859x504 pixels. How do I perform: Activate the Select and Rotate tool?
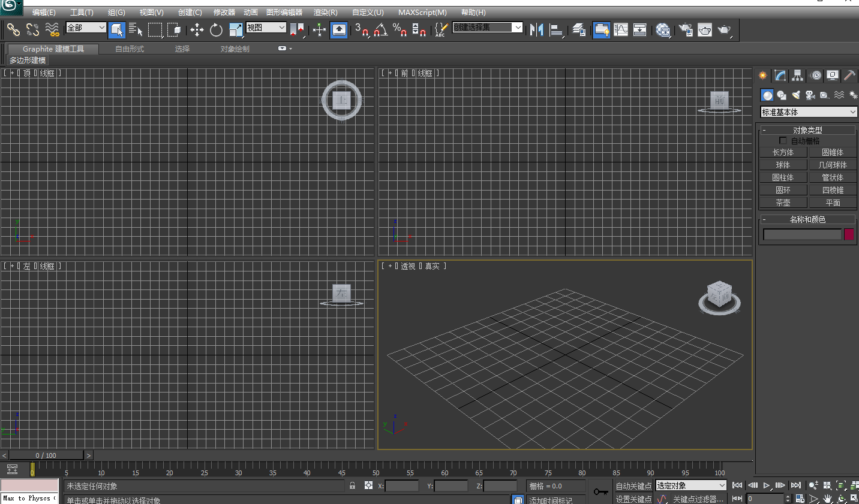tap(216, 29)
